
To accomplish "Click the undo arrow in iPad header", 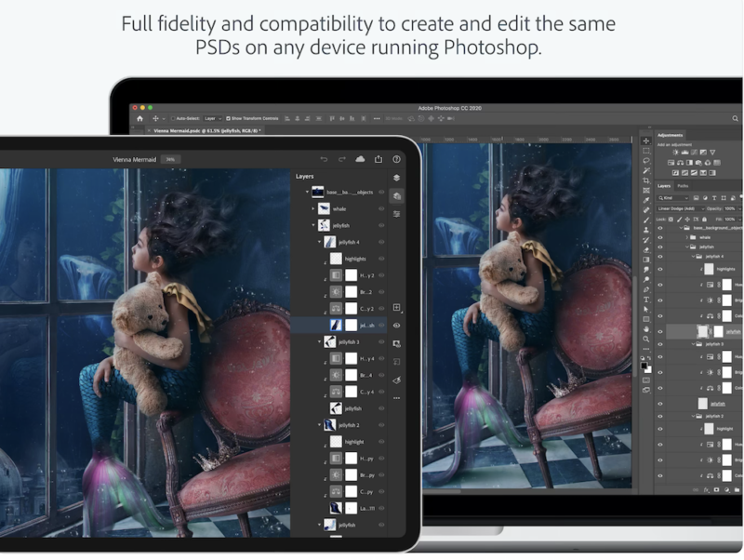I will pyautogui.click(x=324, y=159).
